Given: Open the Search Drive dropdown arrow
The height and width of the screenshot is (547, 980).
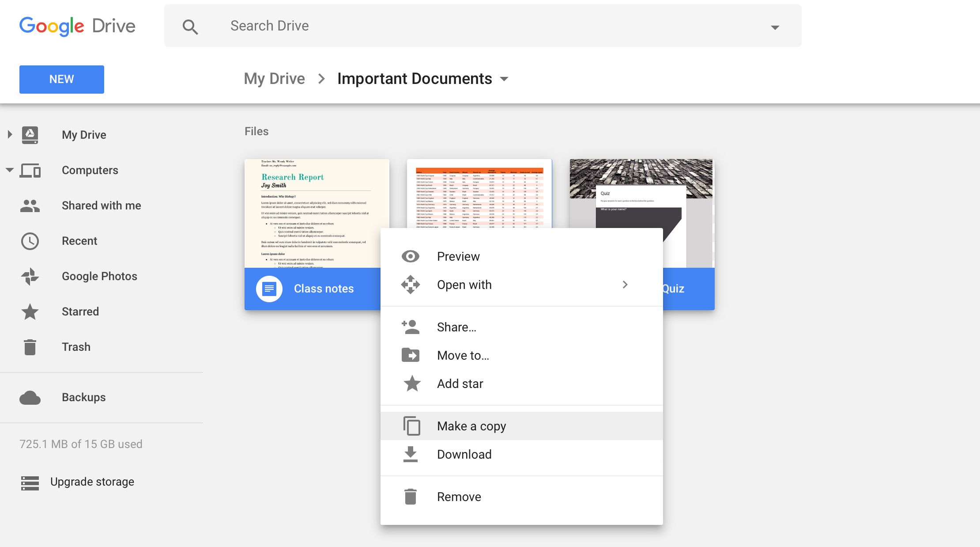Looking at the screenshot, I should pos(773,26).
